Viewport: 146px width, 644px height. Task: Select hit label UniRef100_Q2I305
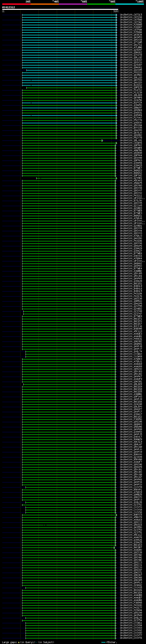(131, 206)
